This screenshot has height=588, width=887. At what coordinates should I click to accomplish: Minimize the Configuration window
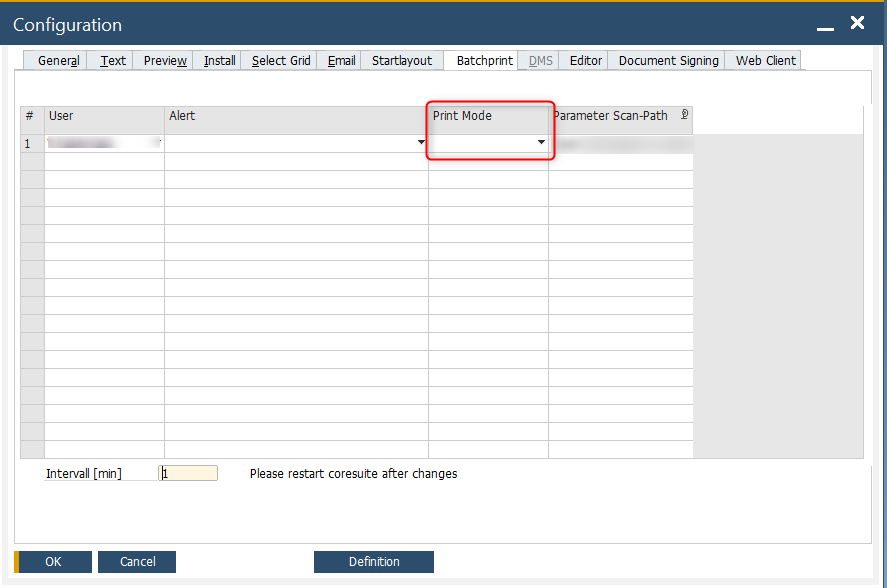pyautogui.click(x=825, y=25)
